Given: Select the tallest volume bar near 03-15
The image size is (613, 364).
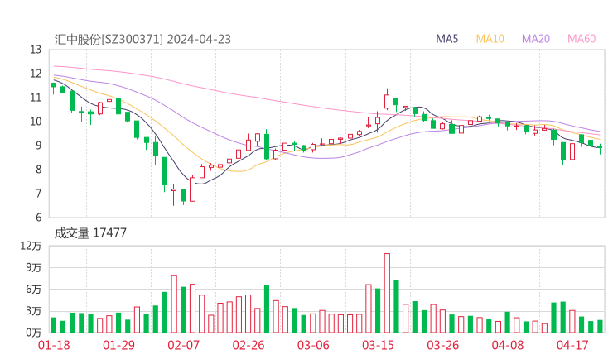Looking at the screenshot, I should click(387, 293).
